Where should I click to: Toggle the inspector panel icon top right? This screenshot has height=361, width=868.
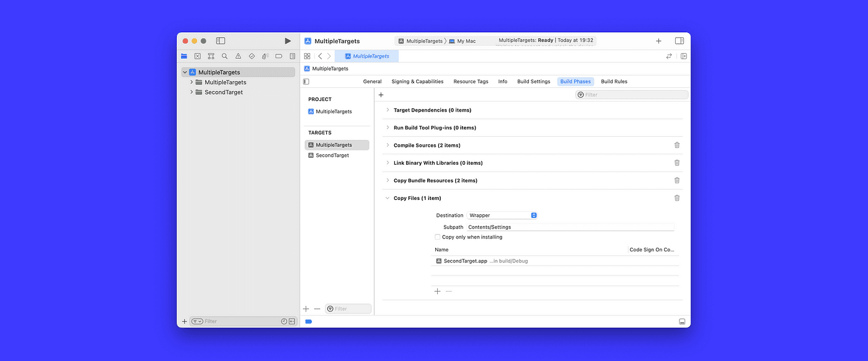pos(679,40)
